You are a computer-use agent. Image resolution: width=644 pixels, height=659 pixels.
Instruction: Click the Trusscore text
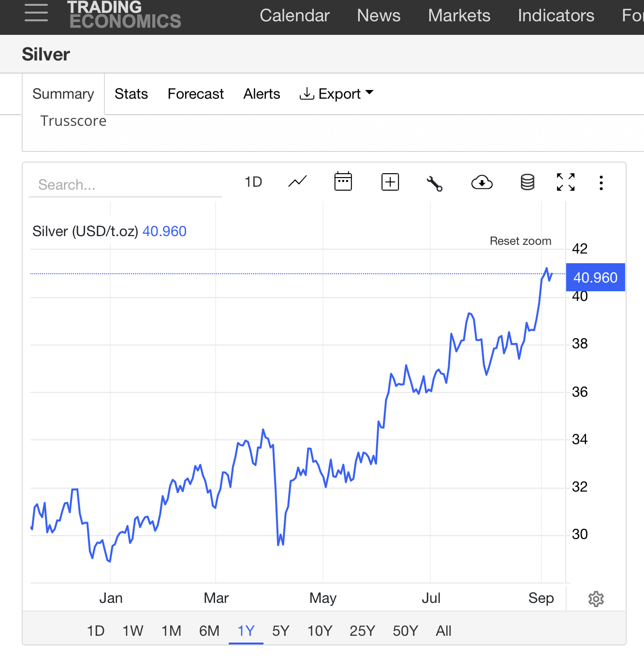click(73, 121)
